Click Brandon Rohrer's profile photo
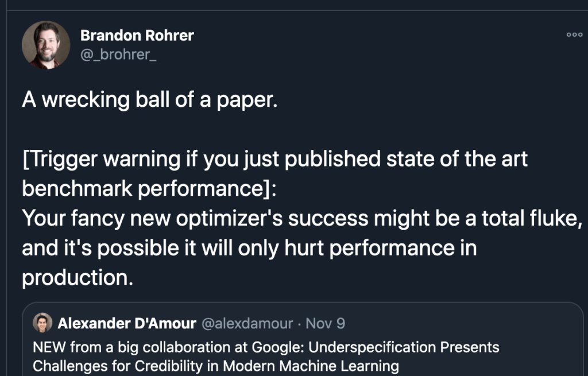This screenshot has width=588, height=376. click(46, 45)
